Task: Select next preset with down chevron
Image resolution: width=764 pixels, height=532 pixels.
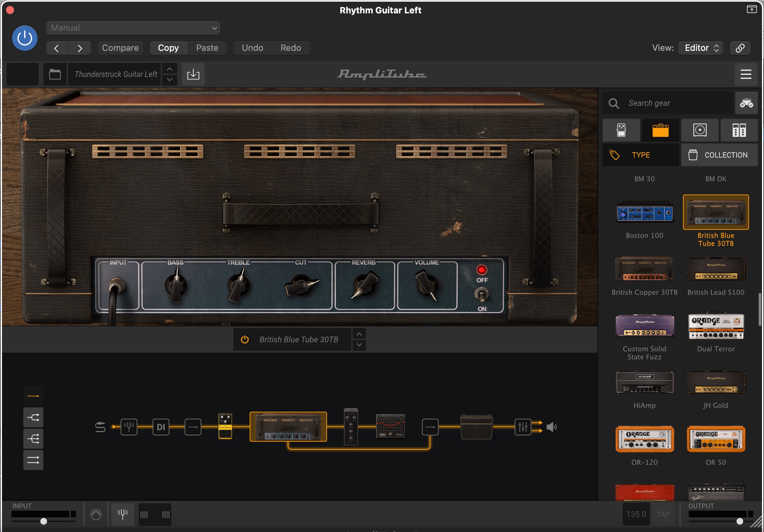Action: (x=170, y=80)
